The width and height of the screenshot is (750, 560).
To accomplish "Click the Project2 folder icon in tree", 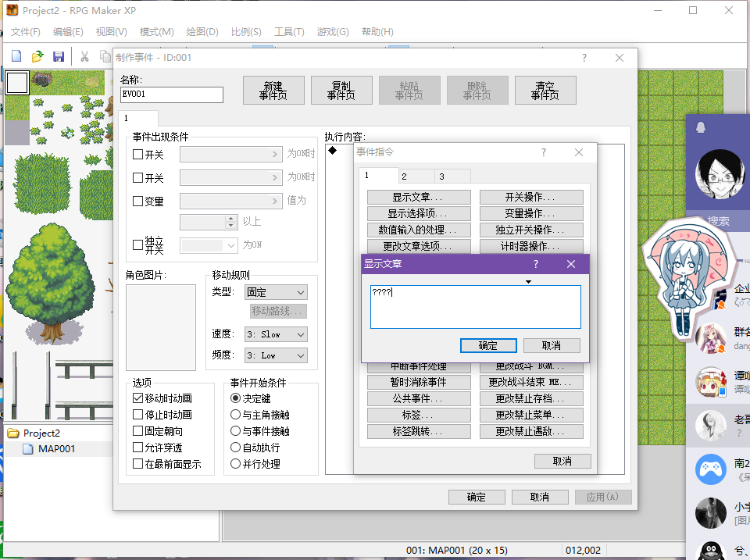I will 13,433.
